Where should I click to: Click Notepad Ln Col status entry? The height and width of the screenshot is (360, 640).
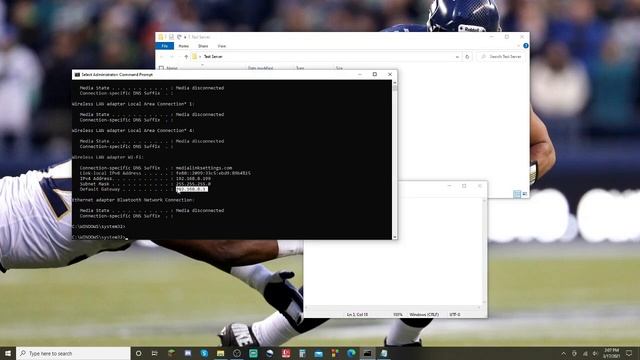pyautogui.click(x=357, y=315)
